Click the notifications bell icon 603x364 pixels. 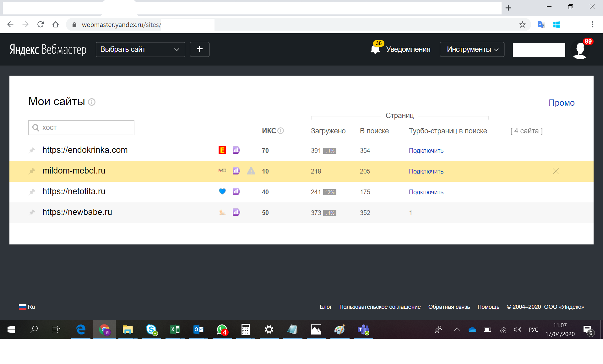pos(375,50)
